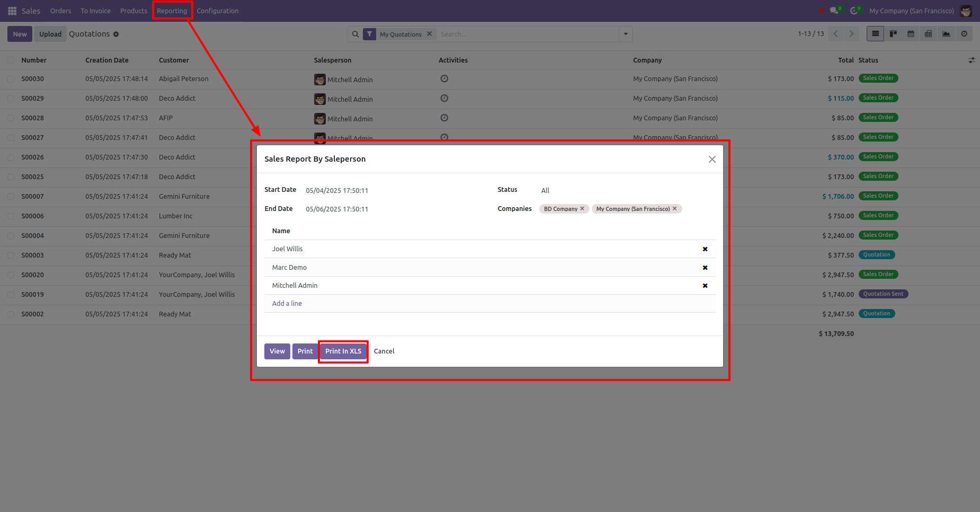Switch to kanban view
980x512 pixels.
pyautogui.click(x=893, y=34)
